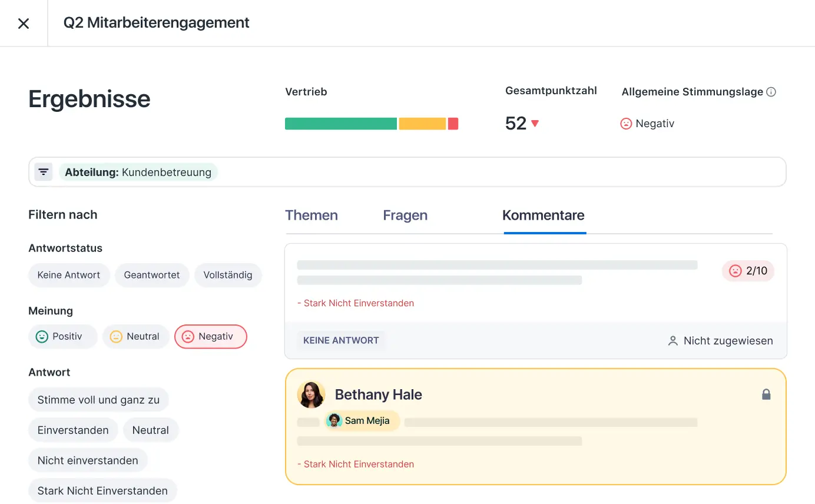
Task: Deselect the Negativ sentiment filter
Action: 211,337
